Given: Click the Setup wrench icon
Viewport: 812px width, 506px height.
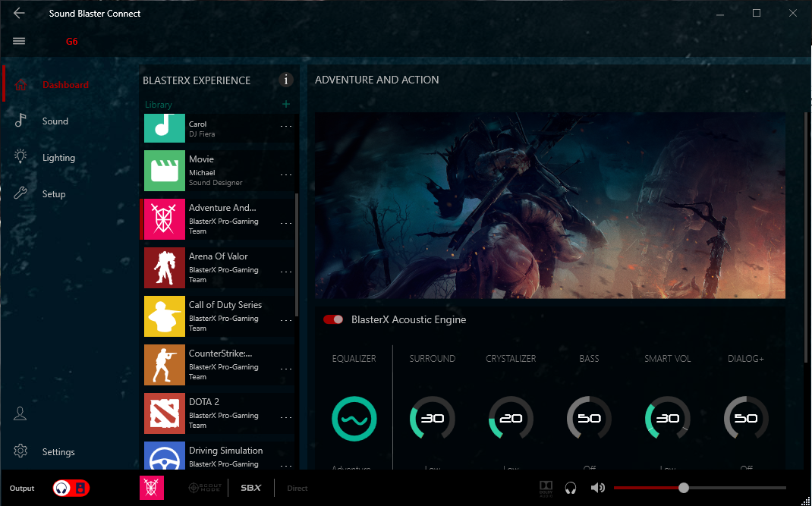Looking at the screenshot, I should click(20, 193).
